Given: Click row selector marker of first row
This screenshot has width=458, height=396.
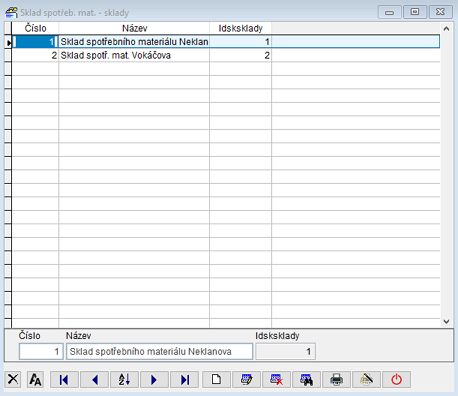Looking at the screenshot, I should click(8, 42).
